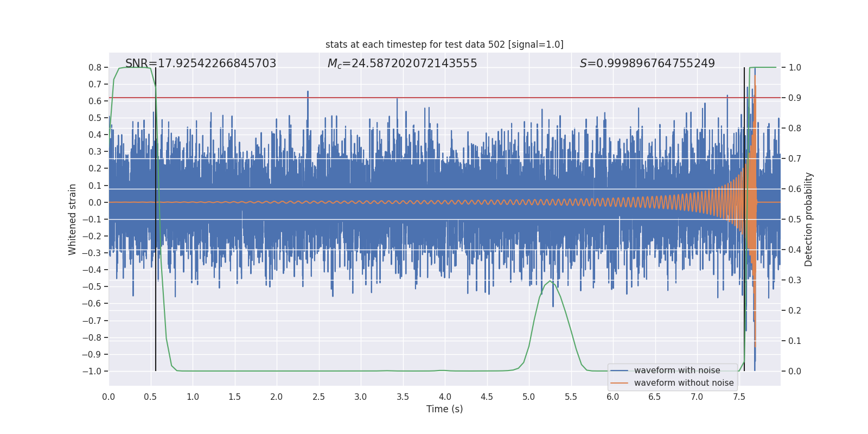Click the black vertical marker line near 0.55 s
868x434 pixels.
pyautogui.click(x=156, y=219)
